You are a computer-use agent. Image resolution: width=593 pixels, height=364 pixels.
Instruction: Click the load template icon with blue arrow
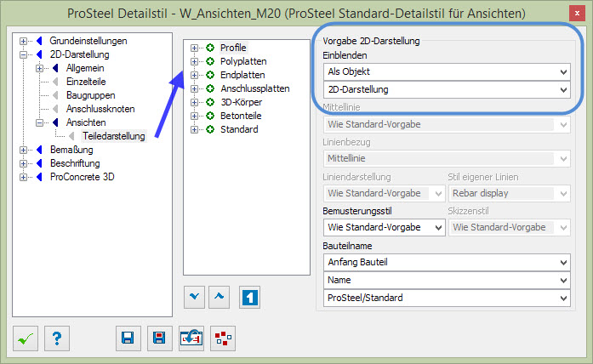tap(191, 338)
